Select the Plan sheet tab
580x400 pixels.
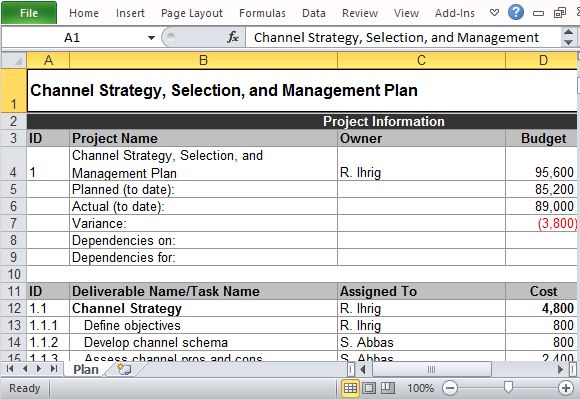point(86,369)
